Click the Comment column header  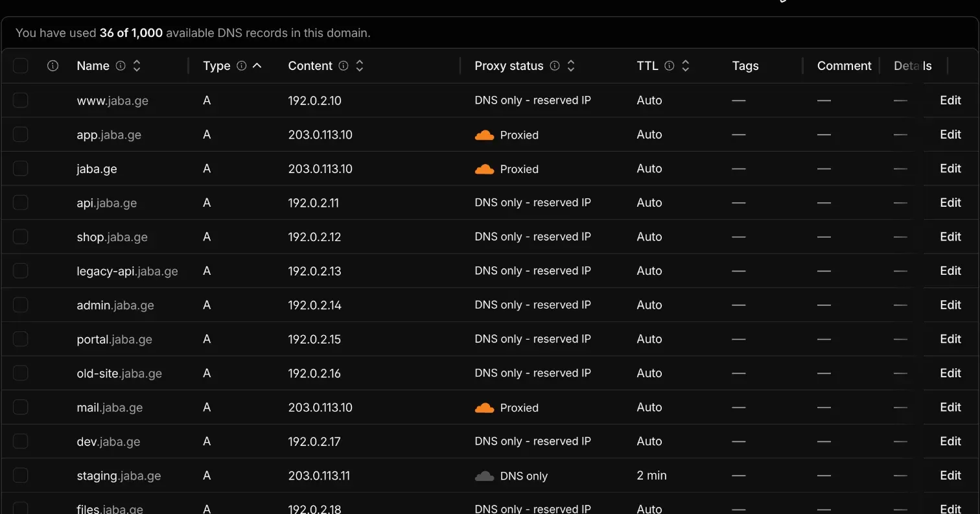(x=845, y=65)
